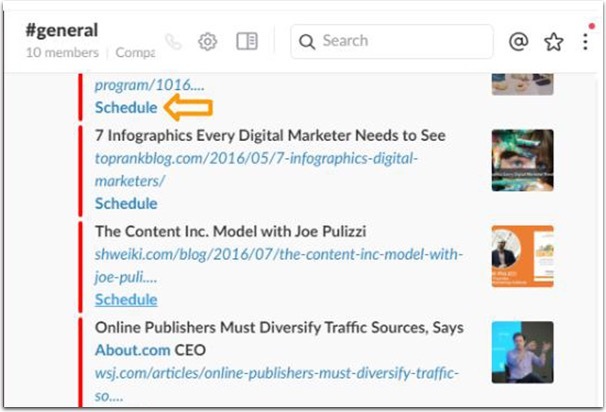The image size is (606, 412).
Task: Open the three-dot more options menu
Action: pos(586,42)
